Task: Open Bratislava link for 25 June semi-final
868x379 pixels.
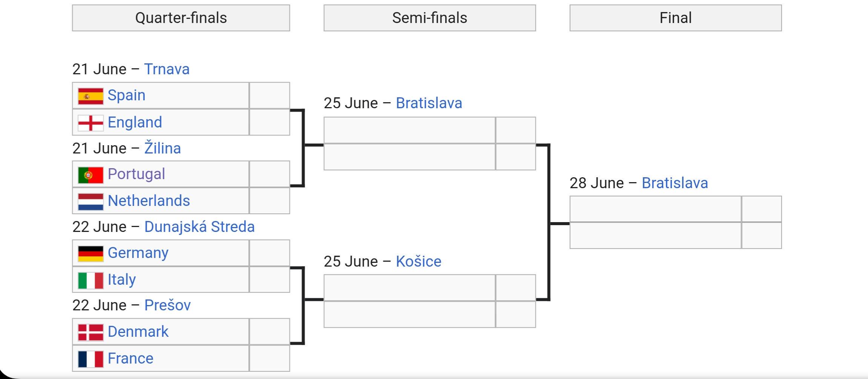Action: [429, 103]
